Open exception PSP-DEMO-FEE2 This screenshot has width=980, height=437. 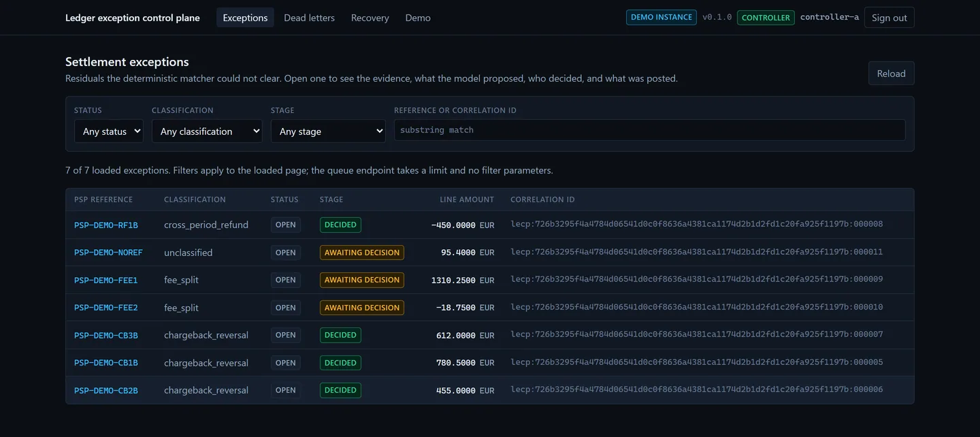pyautogui.click(x=106, y=308)
